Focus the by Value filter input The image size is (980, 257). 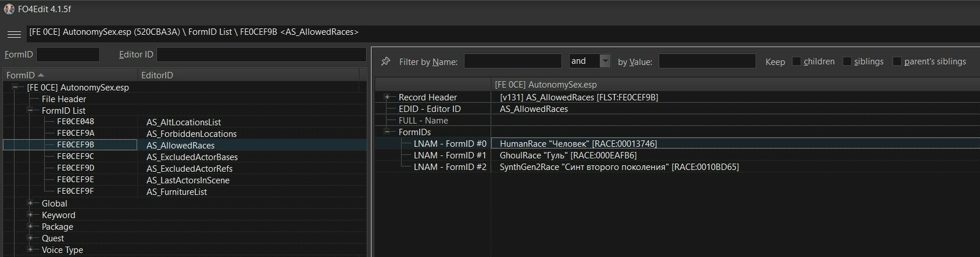coord(707,61)
